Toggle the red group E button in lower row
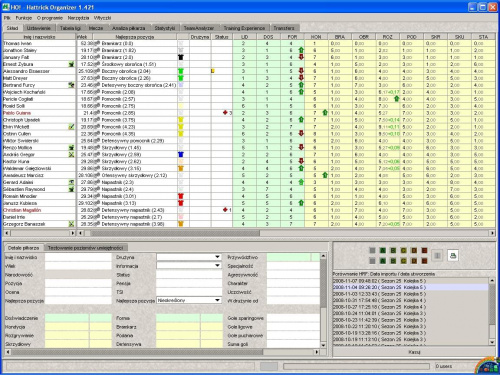Screen dimensions: 500x375 point(424,261)
